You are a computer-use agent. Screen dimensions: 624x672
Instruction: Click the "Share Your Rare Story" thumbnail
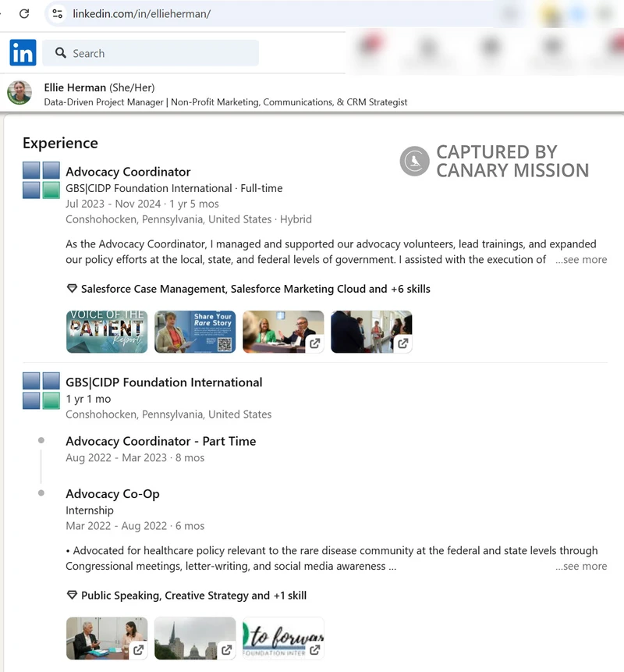click(195, 331)
